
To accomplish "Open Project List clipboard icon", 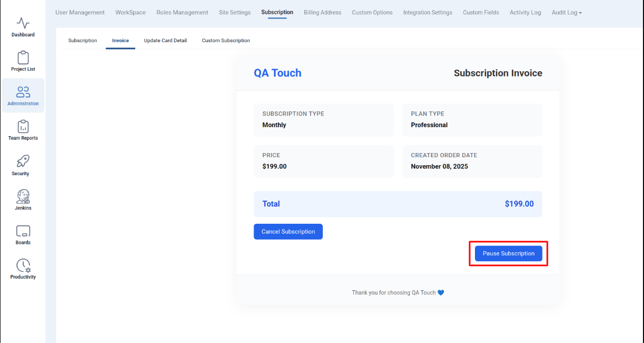I will coord(23,58).
